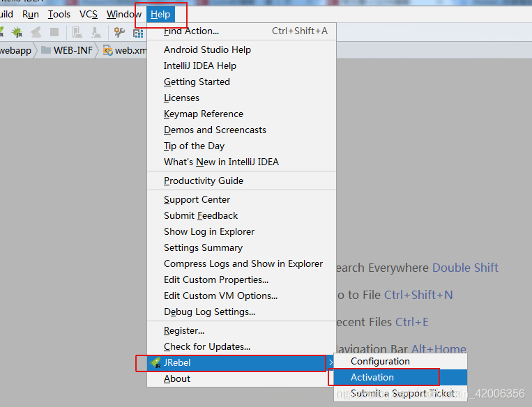Expand the JRebel submenu arrow

(330, 363)
